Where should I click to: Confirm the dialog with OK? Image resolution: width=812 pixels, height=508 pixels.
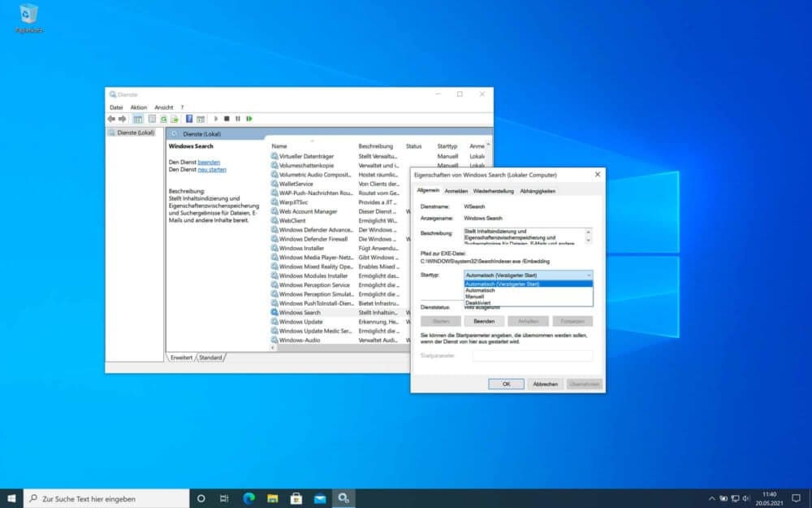(506, 384)
